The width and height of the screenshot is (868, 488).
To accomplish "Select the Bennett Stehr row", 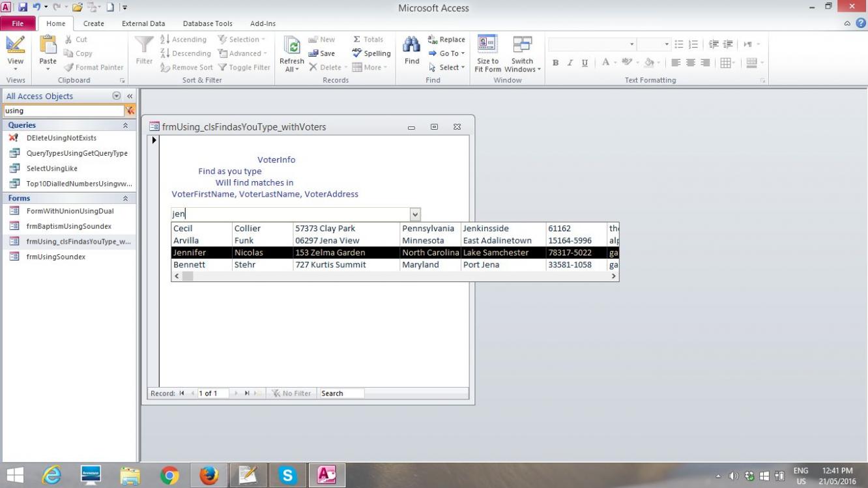I will coord(395,265).
